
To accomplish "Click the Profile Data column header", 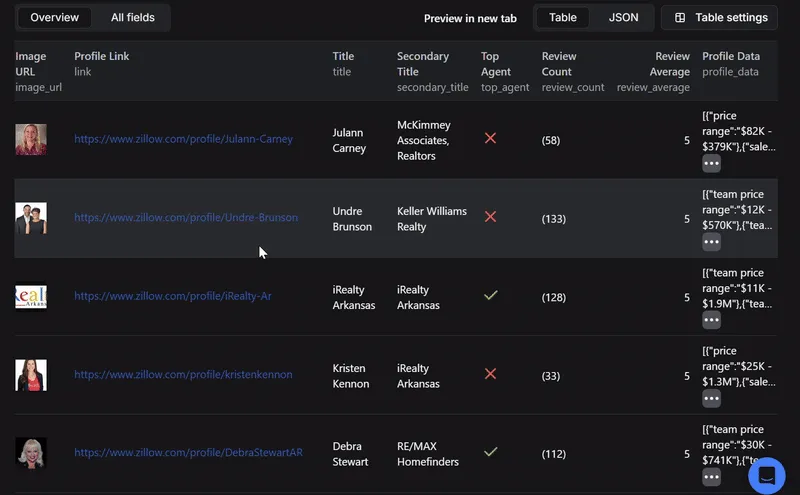I will (x=731, y=64).
